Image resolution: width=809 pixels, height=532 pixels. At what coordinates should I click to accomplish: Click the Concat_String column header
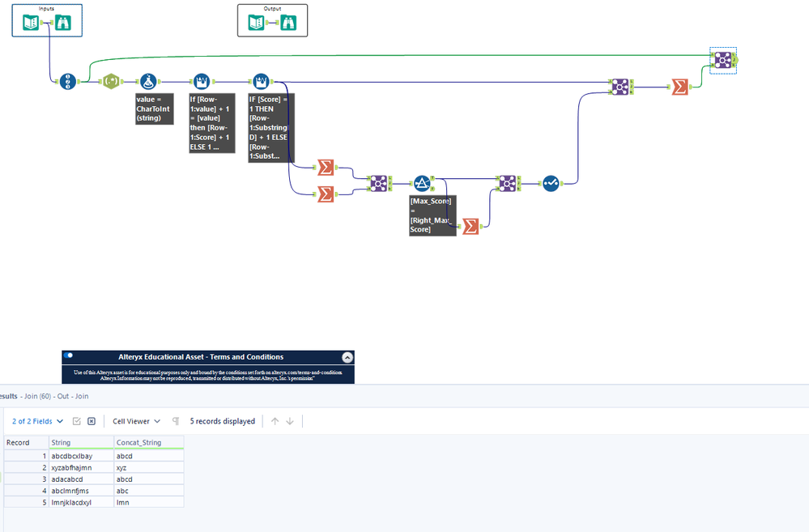click(x=149, y=442)
